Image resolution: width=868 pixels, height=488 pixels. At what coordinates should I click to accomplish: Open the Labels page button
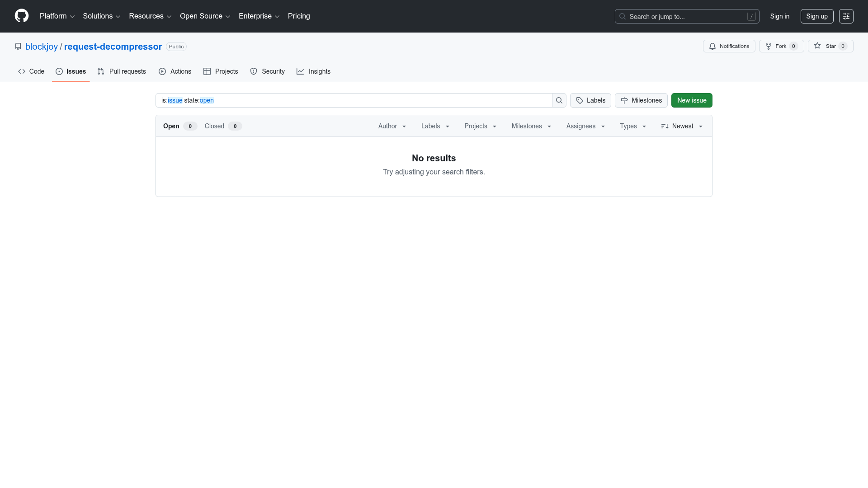[x=590, y=100]
